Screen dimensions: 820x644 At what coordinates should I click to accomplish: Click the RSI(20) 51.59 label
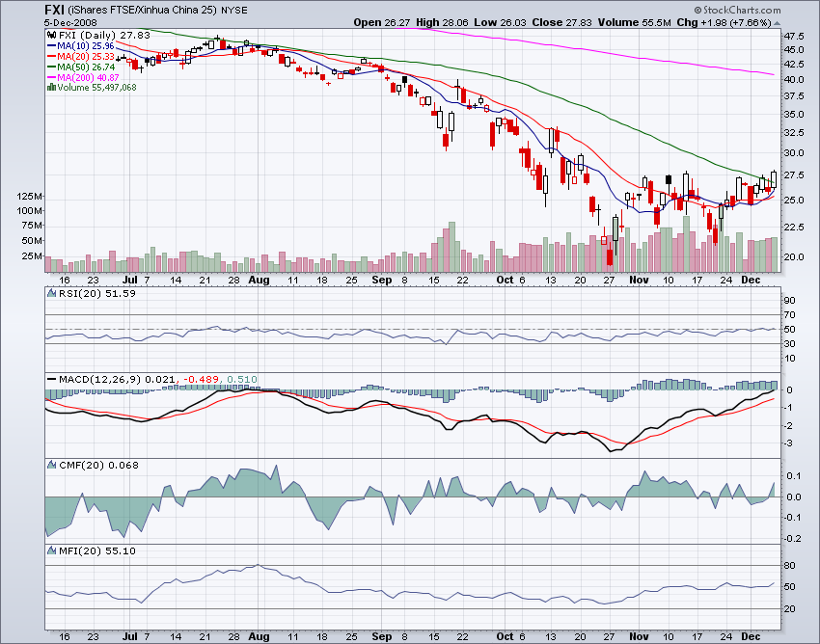97,293
